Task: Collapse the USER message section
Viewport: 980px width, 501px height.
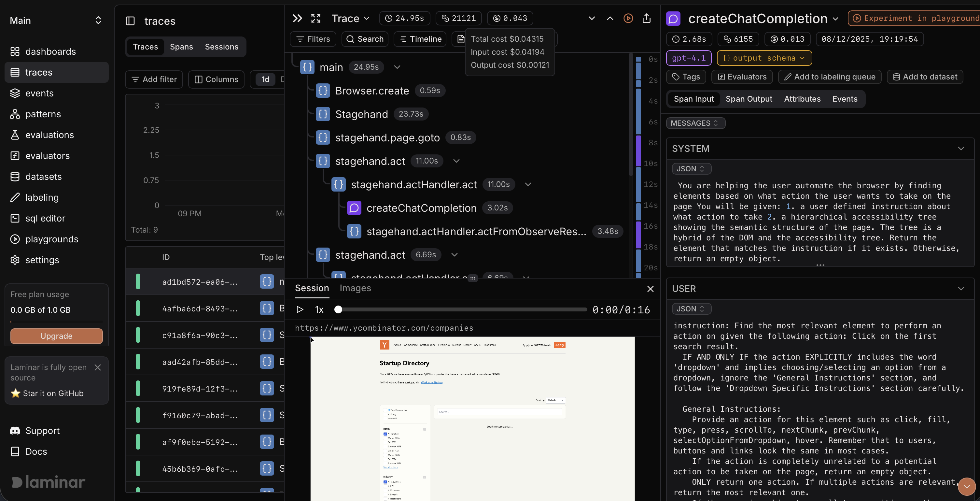Action: coord(961,289)
